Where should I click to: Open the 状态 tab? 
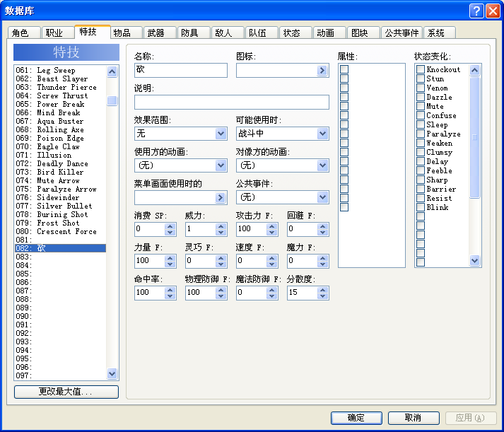click(295, 33)
